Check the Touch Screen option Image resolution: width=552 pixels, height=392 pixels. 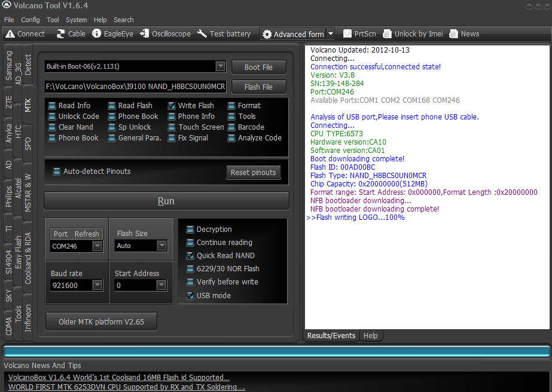pyautogui.click(x=172, y=127)
